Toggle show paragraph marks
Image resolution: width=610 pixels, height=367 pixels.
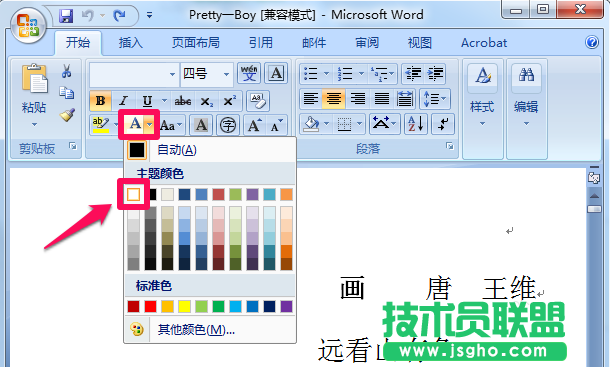(x=442, y=125)
